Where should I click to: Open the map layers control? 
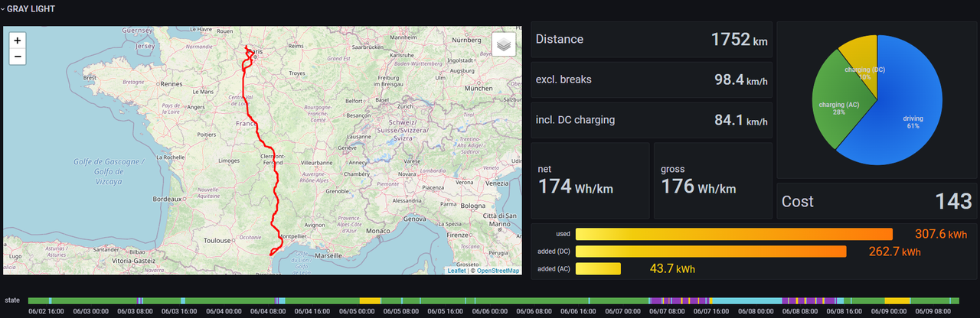[x=503, y=44]
